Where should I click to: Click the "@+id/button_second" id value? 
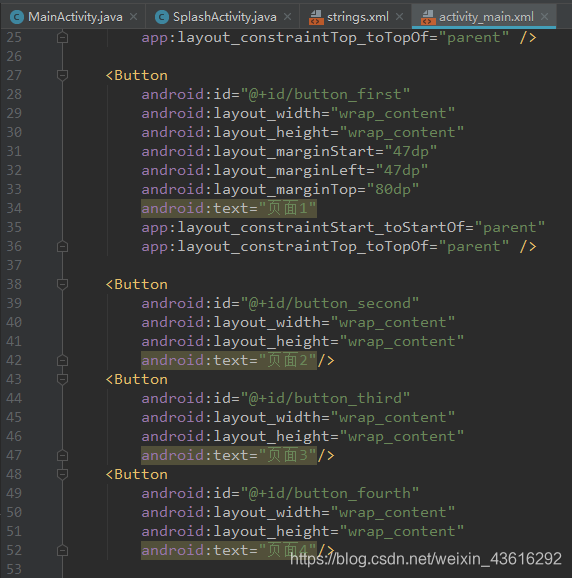pos(330,303)
